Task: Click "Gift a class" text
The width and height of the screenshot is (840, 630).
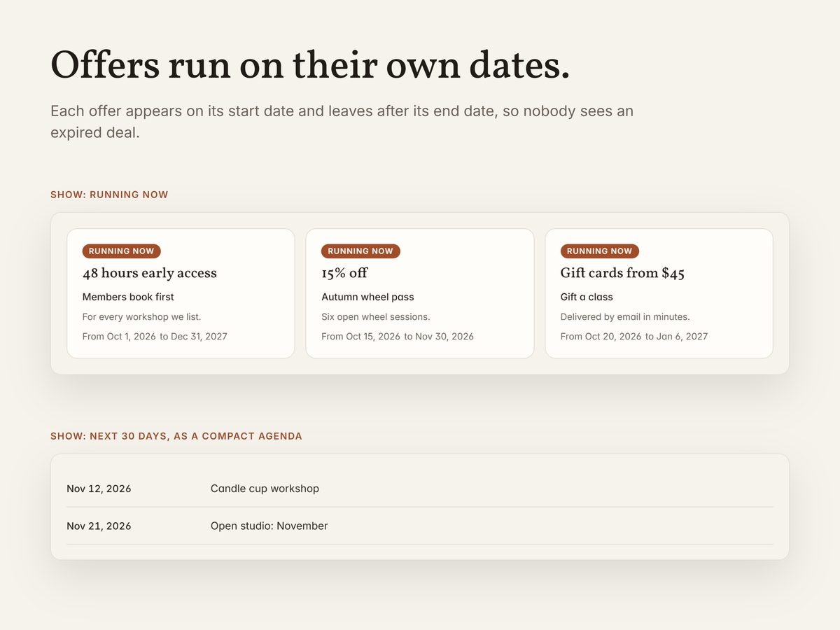Action: [587, 297]
